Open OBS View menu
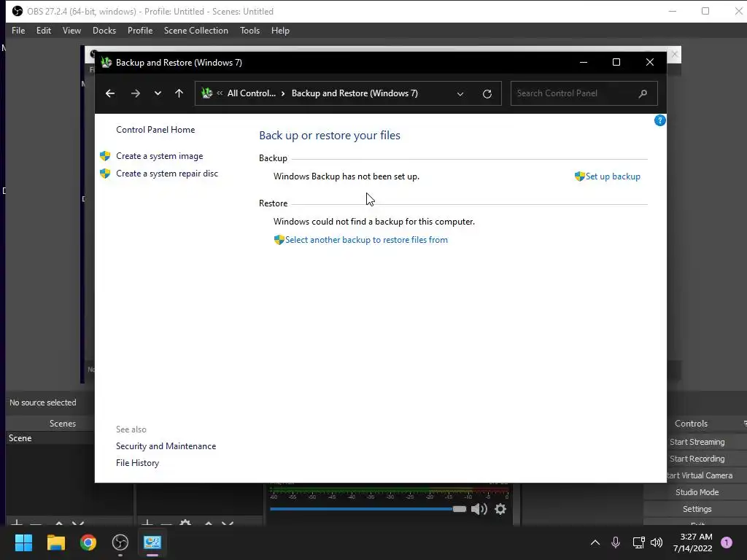This screenshot has width=747, height=560. tap(71, 31)
